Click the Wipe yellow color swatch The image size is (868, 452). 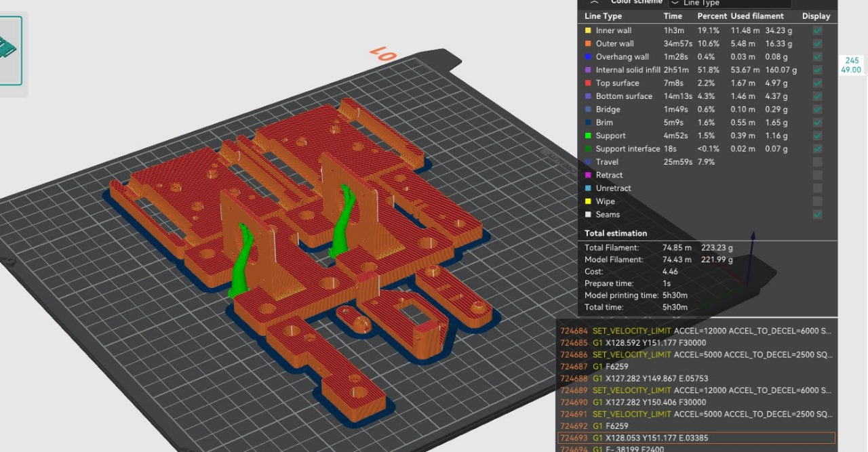588,201
